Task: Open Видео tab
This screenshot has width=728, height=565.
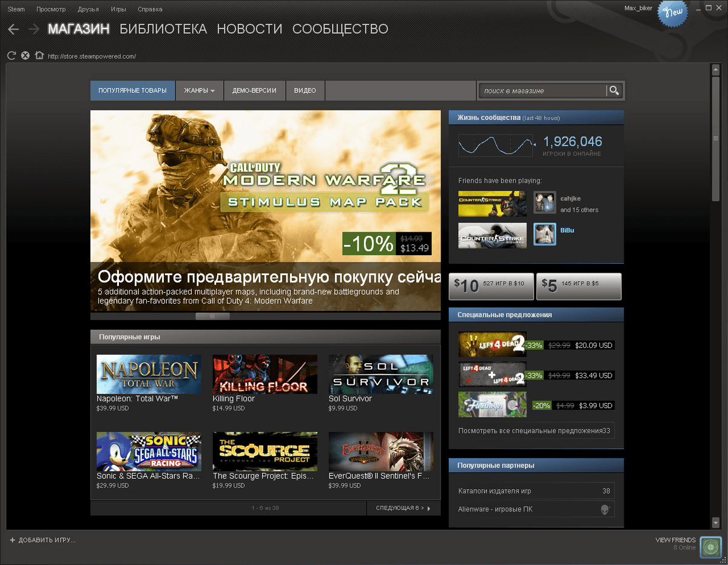Action: click(x=305, y=90)
